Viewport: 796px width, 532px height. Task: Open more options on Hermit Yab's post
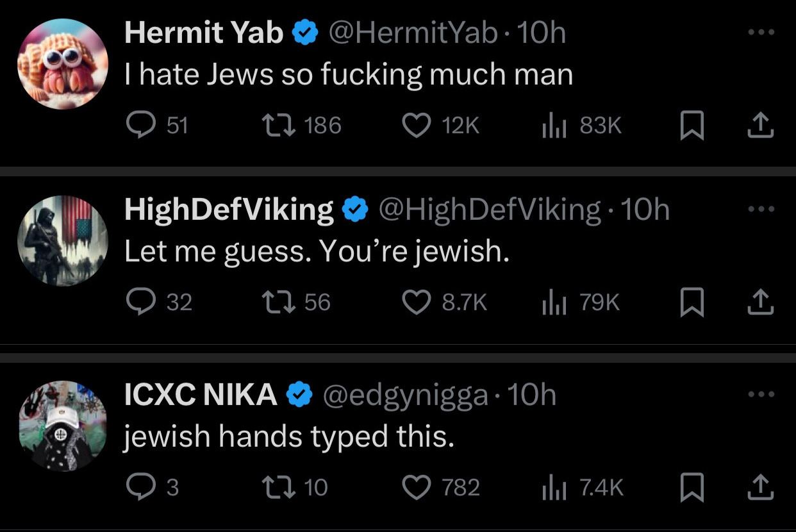(761, 32)
